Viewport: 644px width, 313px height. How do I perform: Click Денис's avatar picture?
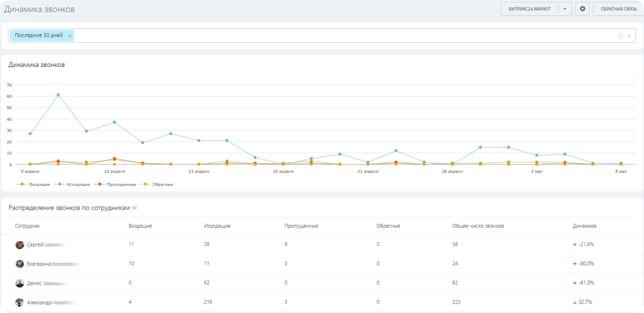(19, 283)
